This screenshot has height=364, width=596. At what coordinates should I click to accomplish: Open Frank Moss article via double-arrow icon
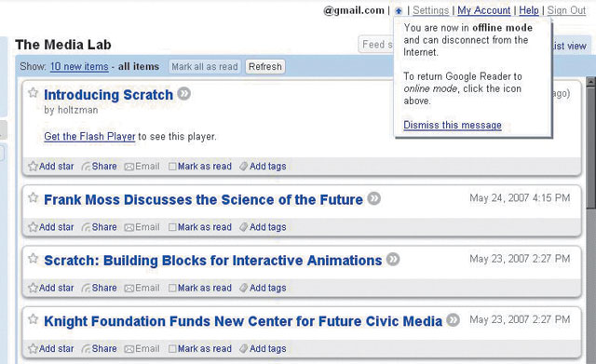coord(374,198)
